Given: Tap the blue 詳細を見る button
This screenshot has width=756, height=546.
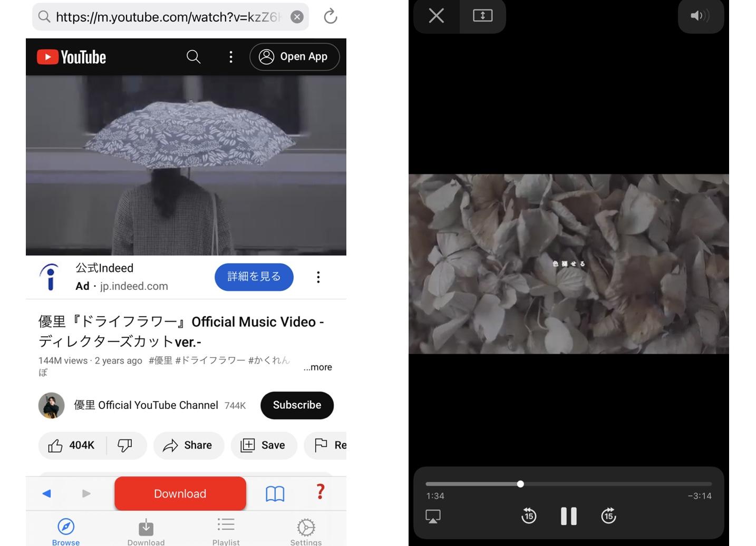Looking at the screenshot, I should coord(254,277).
